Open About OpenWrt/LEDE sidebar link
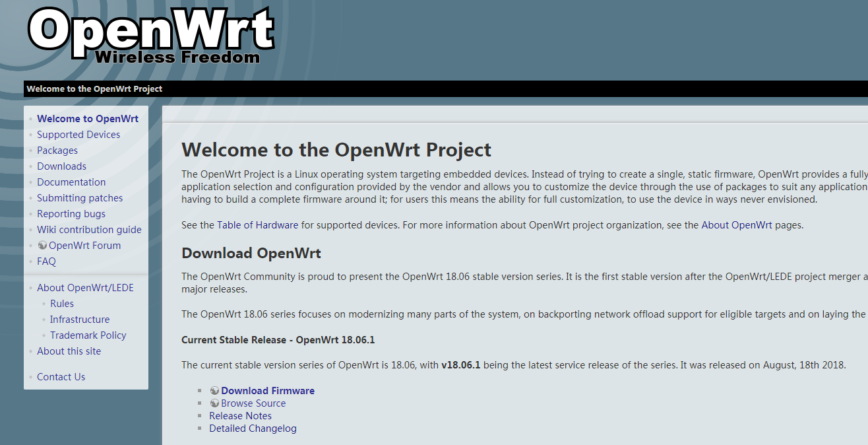 pos(85,288)
